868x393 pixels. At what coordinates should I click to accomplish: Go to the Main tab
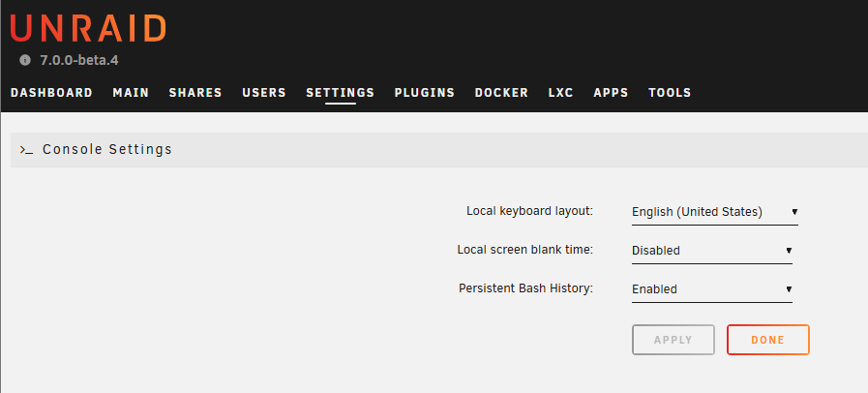(x=131, y=92)
